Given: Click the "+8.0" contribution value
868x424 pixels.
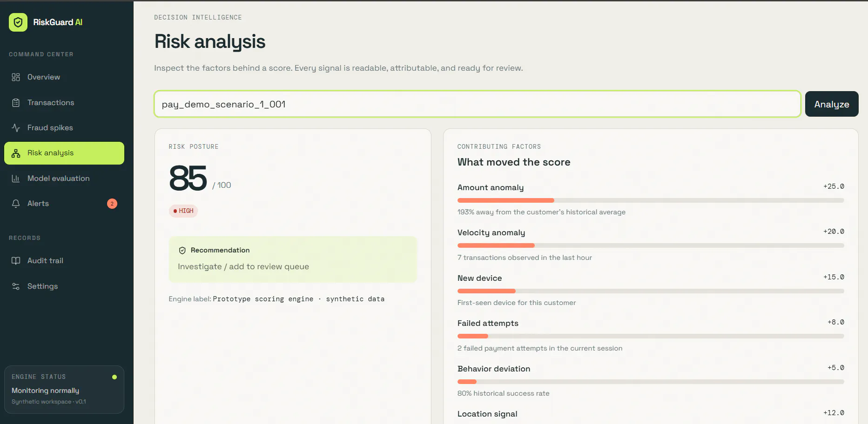Looking at the screenshot, I should (x=836, y=322).
